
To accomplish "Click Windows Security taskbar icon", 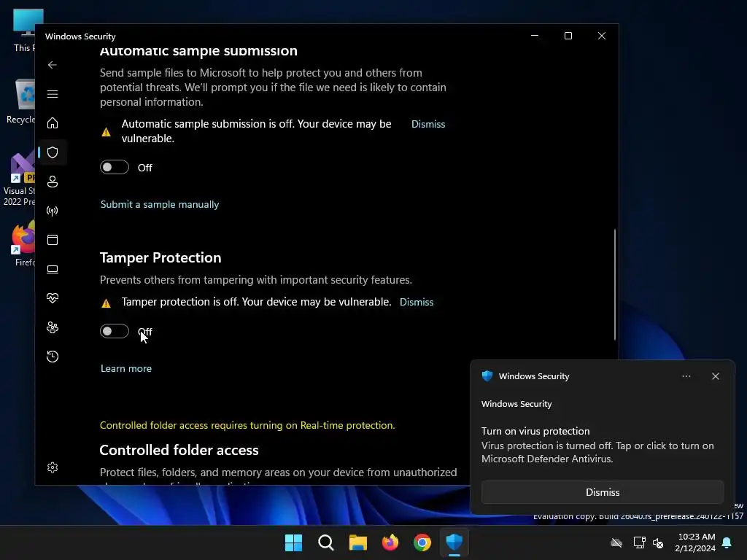I will pyautogui.click(x=454, y=542).
